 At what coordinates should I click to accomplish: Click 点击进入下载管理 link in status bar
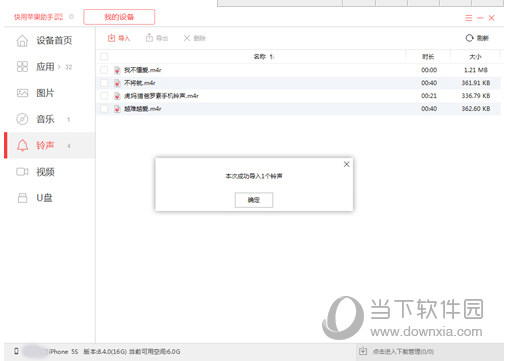click(403, 351)
